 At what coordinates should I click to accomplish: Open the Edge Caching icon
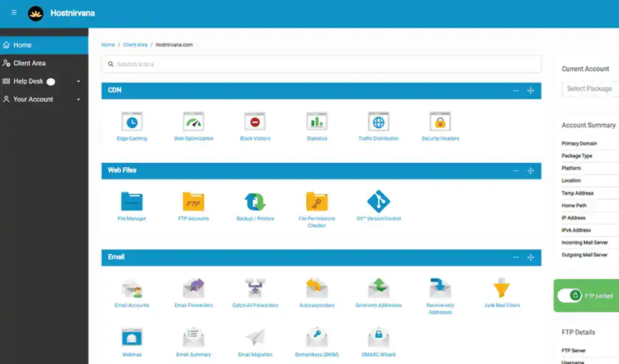[132, 122]
